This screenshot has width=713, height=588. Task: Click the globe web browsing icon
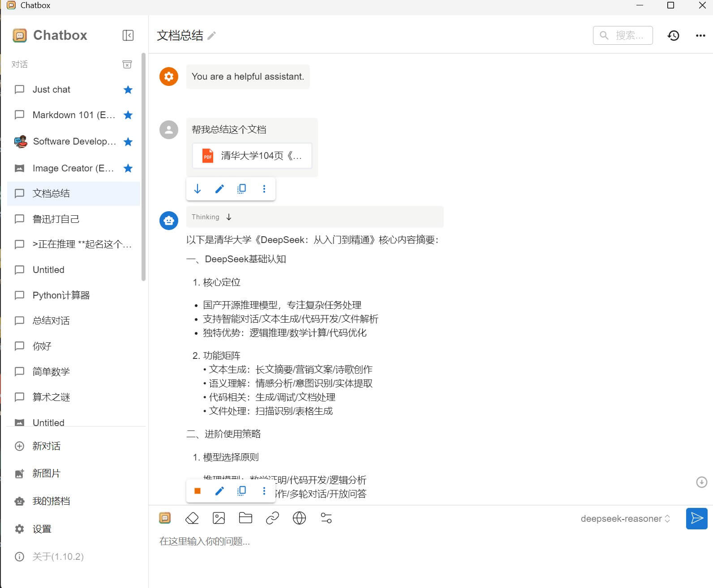point(299,518)
